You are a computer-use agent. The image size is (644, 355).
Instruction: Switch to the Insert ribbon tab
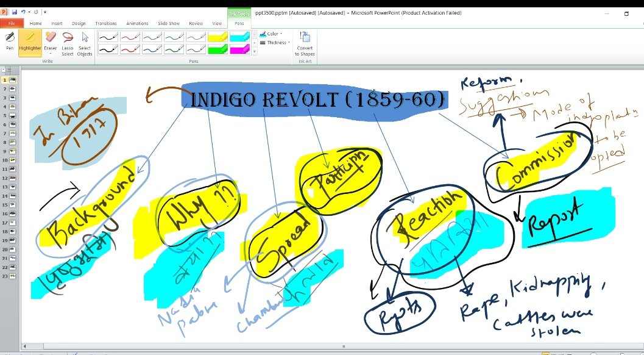[57, 23]
